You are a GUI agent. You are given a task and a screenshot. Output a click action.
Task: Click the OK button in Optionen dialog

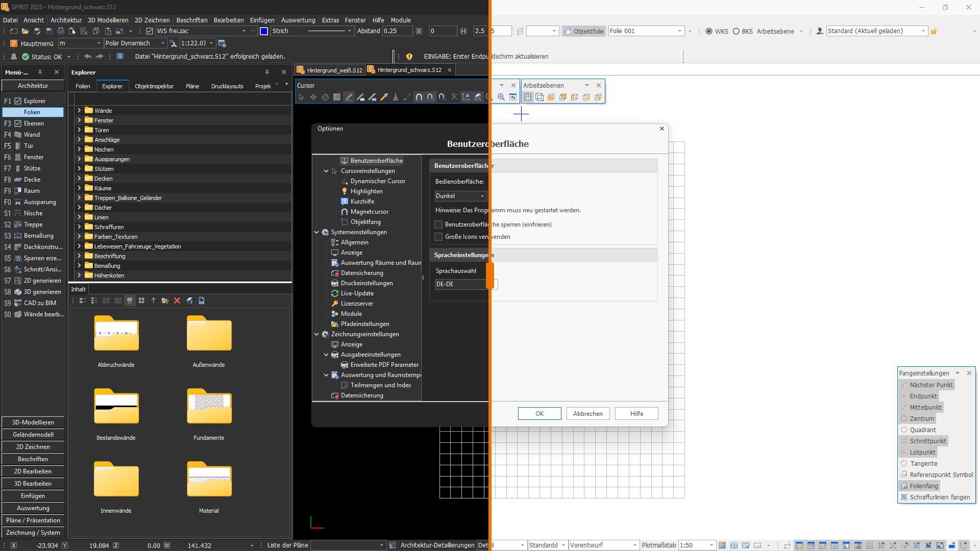pos(540,414)
